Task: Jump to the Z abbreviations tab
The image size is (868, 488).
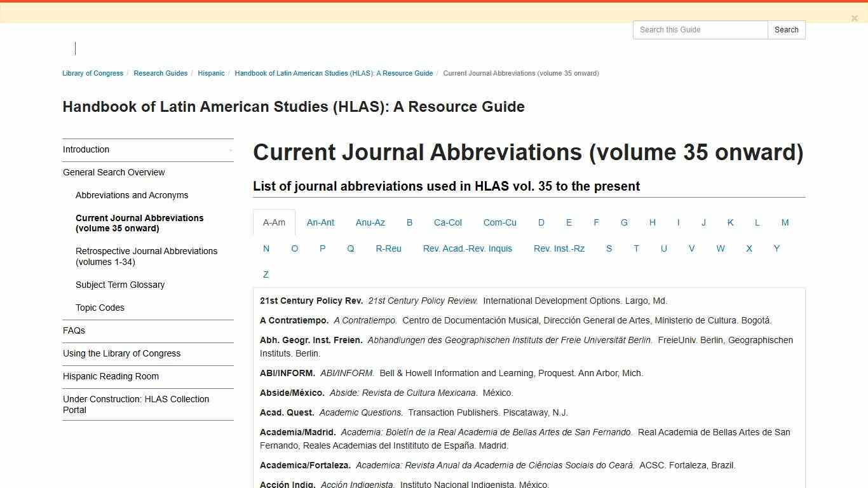Action: (x=266, y=274)
